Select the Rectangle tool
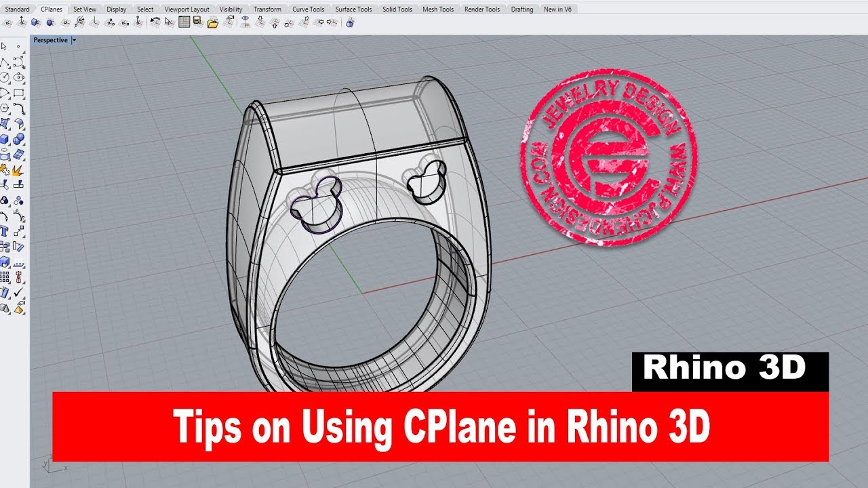Viewport: 868px width, 488px height. coord(18,93)
